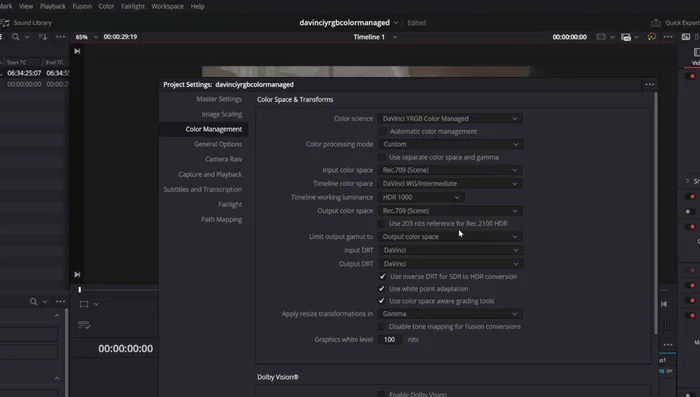700x397 pixels.
Task: Click the dimmed viewer mode icon after timecode
Action: click(601, 37)
